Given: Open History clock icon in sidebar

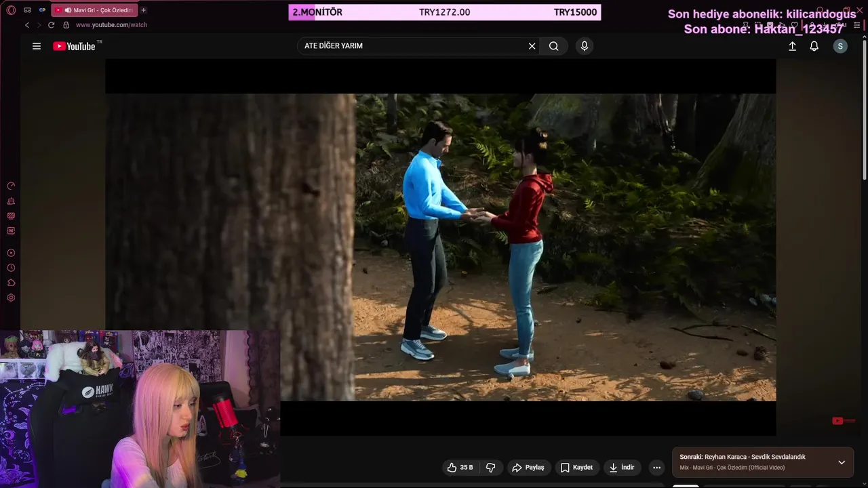Looking at the screenshot, I should coord(11,268).
